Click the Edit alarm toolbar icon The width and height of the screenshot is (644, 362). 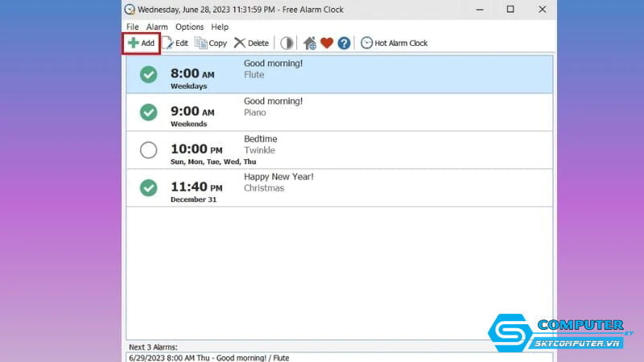[x=169, y=43]
